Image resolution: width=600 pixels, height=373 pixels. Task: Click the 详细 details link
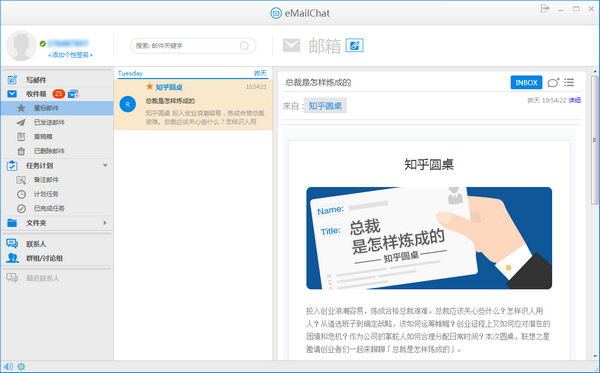click(575, 100)
